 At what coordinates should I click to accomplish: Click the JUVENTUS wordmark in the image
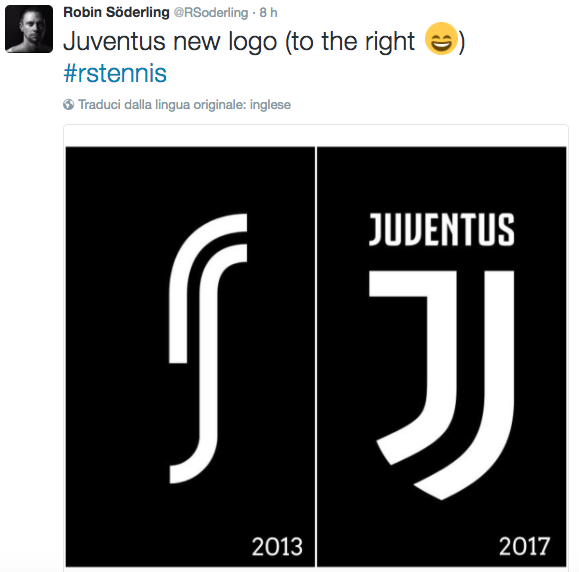pos(442,229)
